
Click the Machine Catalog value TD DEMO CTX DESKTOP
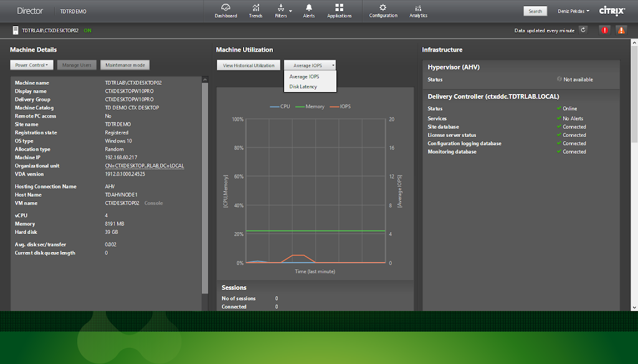tap(132, 108)
